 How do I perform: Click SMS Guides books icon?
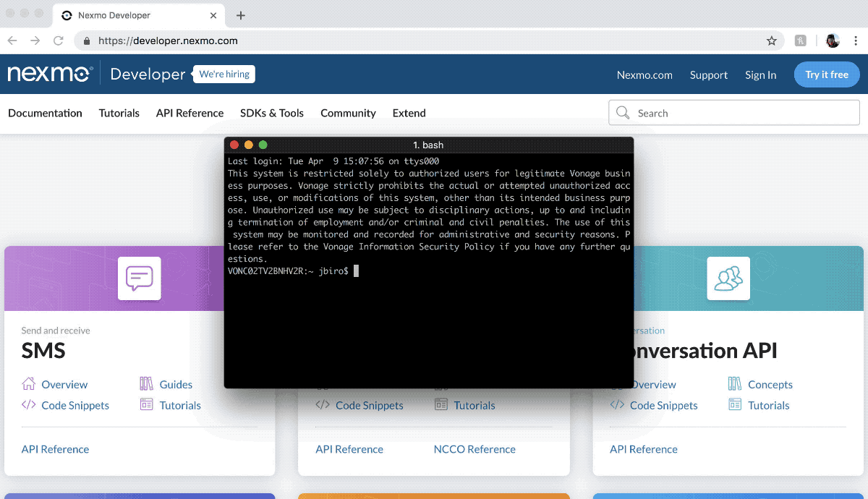coord(147,384)
